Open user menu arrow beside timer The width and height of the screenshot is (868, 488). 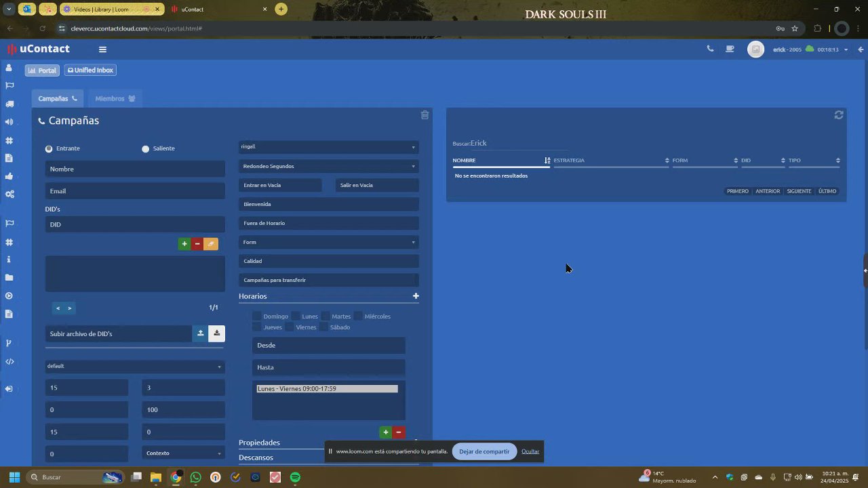(846, 49)
